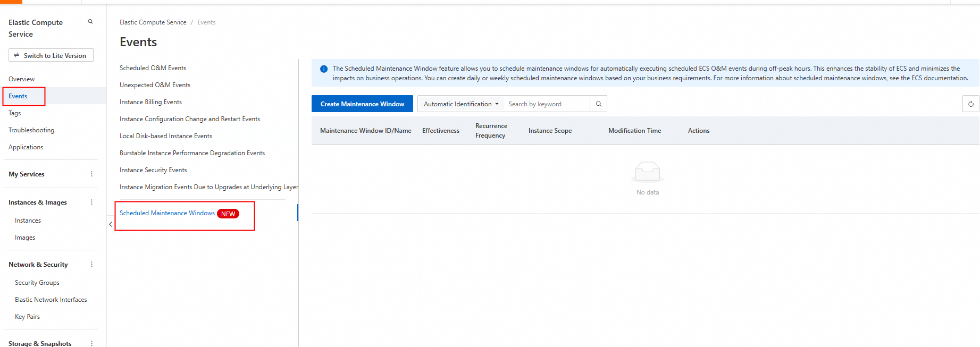Click the refresh icon above the table
The width and height of the screenshot is (980, 347).
click(970, 104)
